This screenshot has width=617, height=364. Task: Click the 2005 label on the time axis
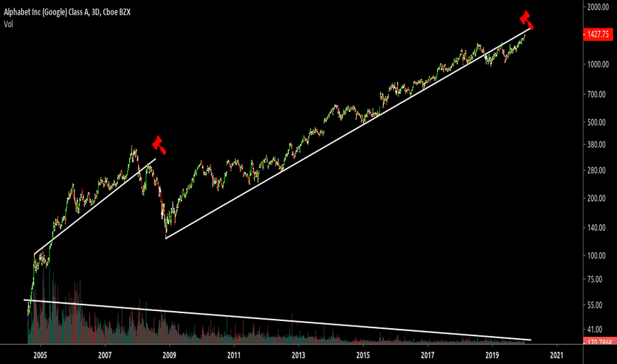pyautogui.click(x=40, y=355)
